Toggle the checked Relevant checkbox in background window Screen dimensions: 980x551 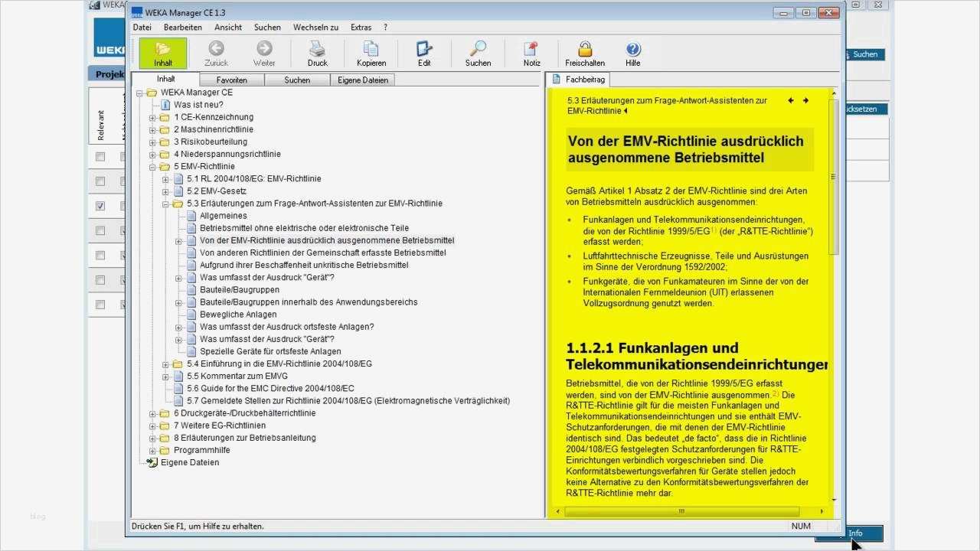pyautogui.click(x=100, y=206)
